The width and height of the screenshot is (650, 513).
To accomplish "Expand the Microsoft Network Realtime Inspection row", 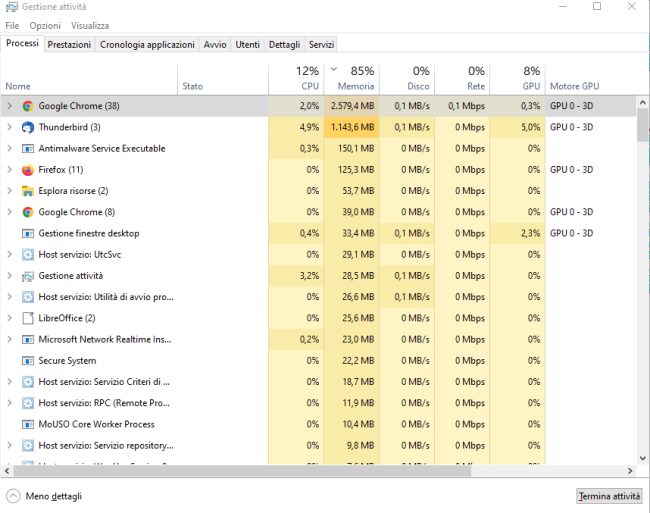I will (10, 339).
